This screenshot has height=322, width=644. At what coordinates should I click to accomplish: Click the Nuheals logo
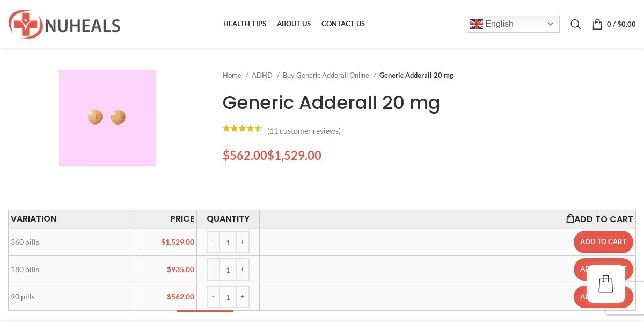point(64,24)
